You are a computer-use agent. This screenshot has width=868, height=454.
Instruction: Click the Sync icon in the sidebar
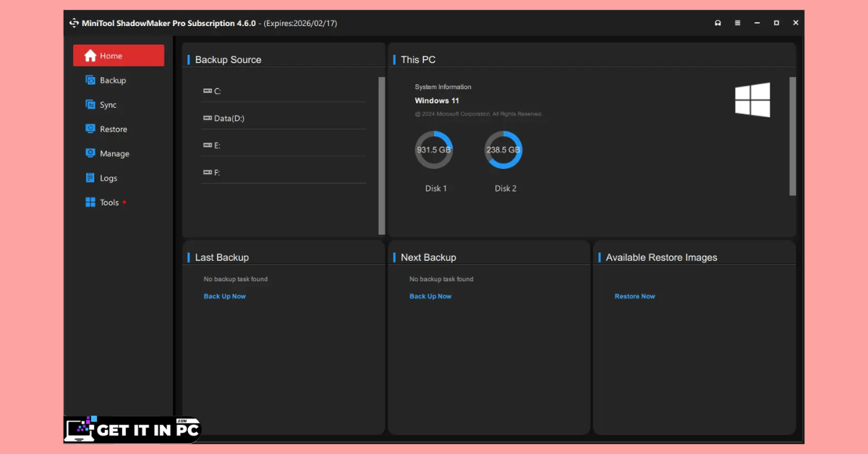[x=90, y=105]
